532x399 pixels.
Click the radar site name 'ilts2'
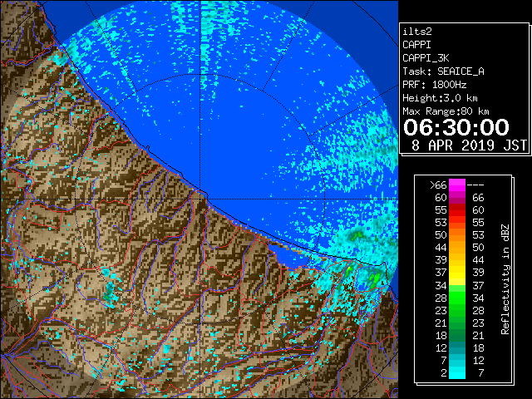tap(417, 32)
